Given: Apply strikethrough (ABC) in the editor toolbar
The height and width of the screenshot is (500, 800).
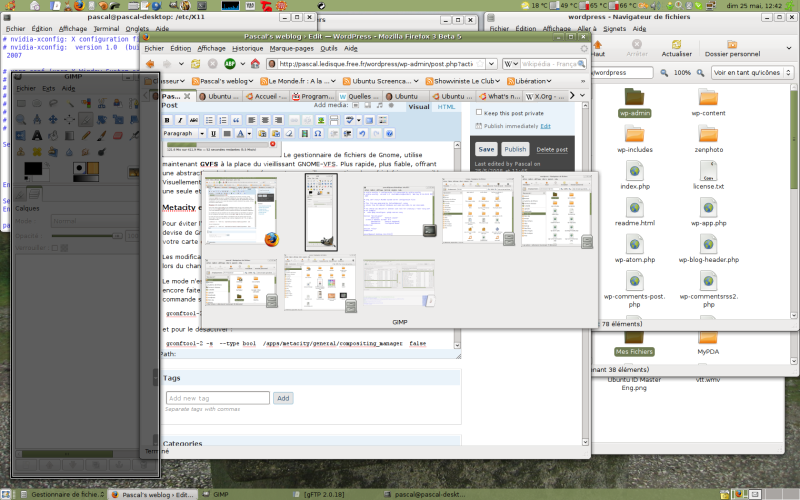Looking at the screenshot, I should tap(193, 120).
